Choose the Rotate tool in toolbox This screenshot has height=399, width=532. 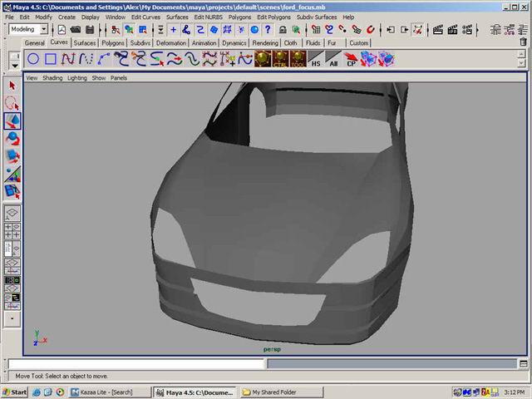point(12,138)
